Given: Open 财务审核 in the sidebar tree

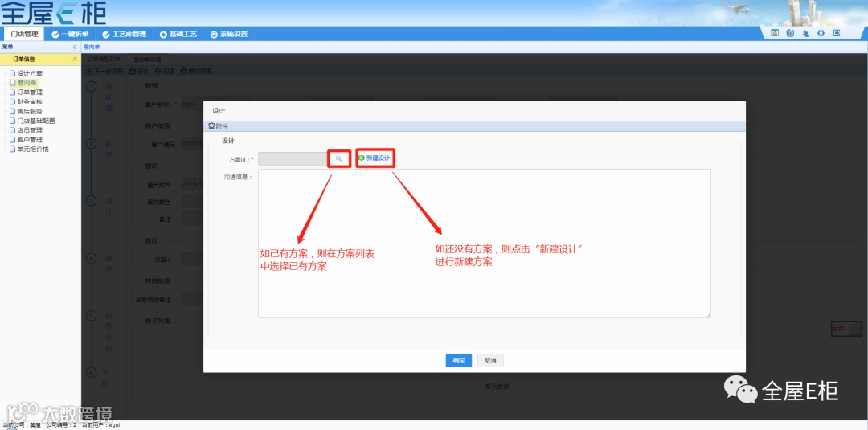Looking at the screenshot, I should coord(26,101).
